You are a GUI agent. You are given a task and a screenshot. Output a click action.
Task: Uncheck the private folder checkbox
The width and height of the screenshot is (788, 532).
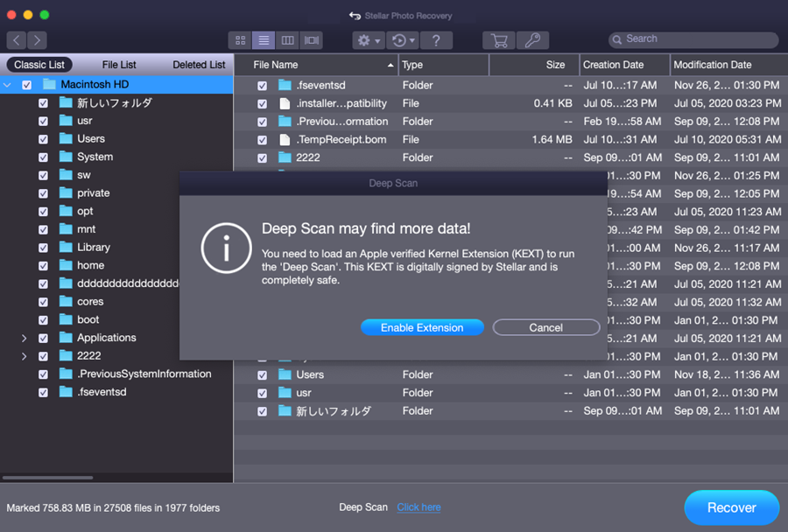click(x=43, y=193)
